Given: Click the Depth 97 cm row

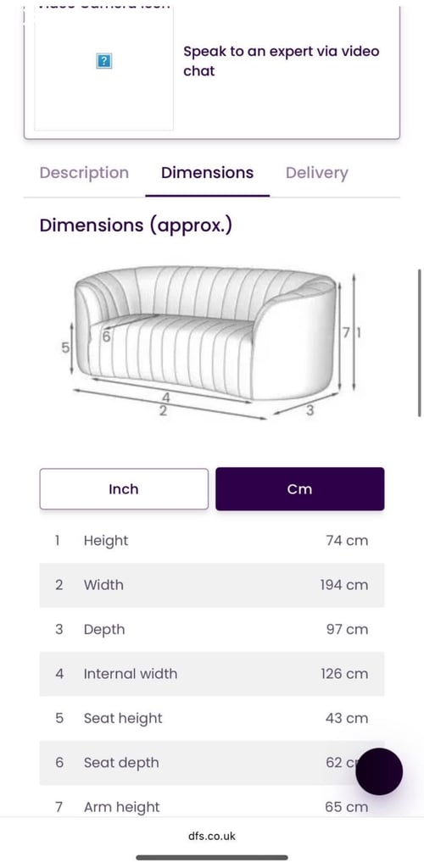Looking at the screenshot, I should 212,630.
